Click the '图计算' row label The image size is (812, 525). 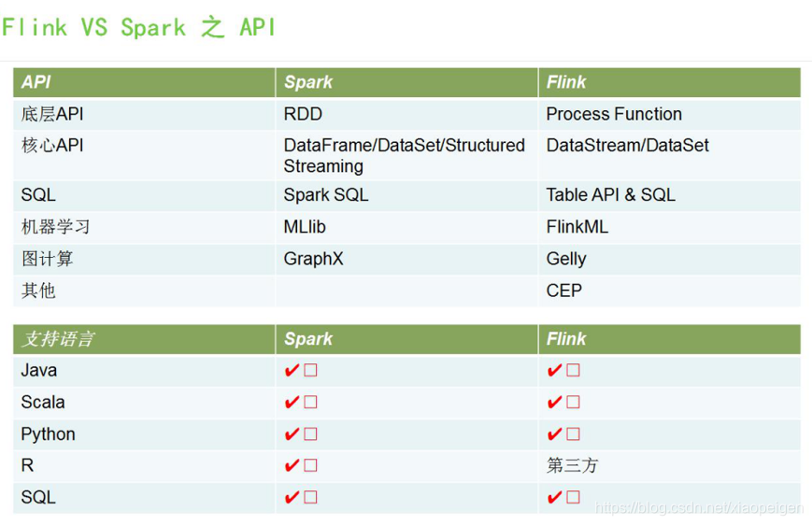(47, 259)
